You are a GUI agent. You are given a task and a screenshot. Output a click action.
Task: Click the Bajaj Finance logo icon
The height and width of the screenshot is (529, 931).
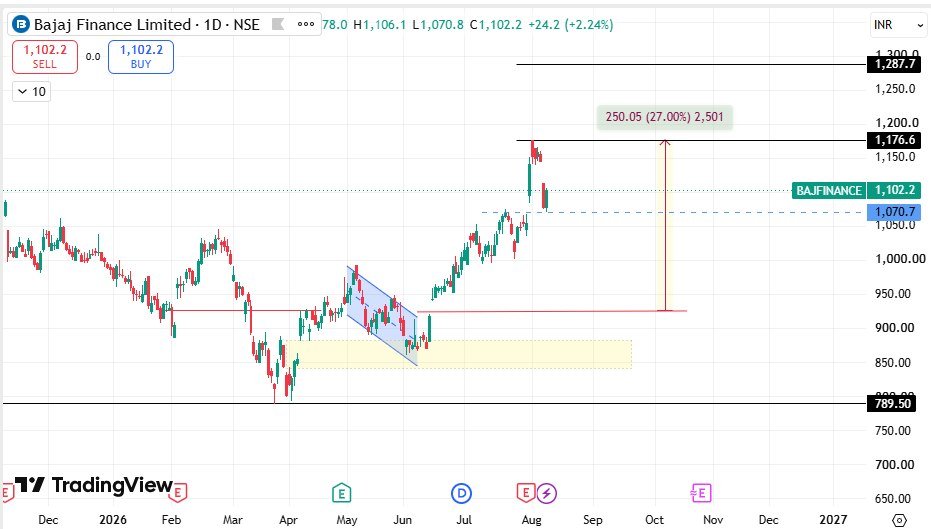point(21,24)
